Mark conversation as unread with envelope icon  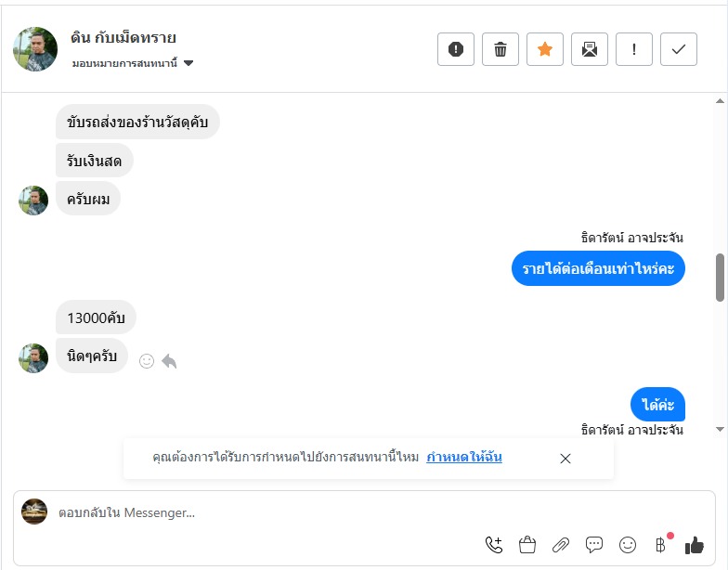pyautogui.click(x=590, y=49)
